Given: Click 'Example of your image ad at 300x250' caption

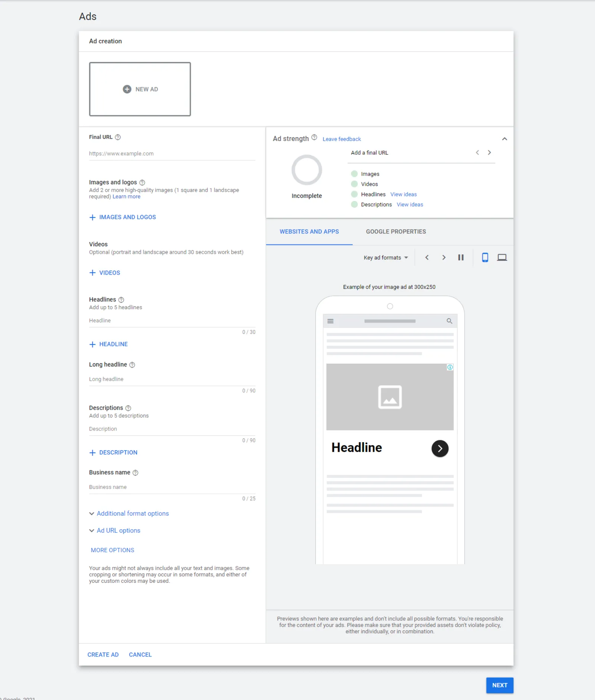Looking at the screenshot, I should click(389, 287).
